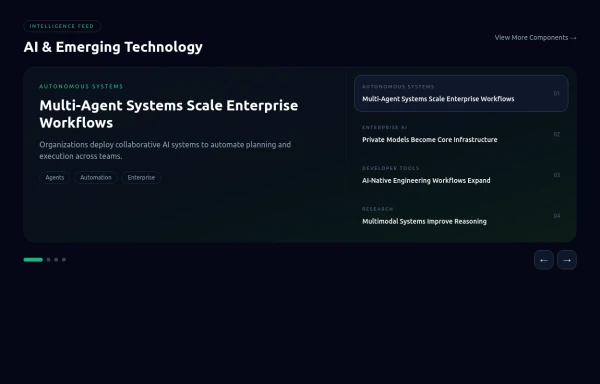
Task: Go to the fourth pagination dot
Action: [x=64, y=260]
